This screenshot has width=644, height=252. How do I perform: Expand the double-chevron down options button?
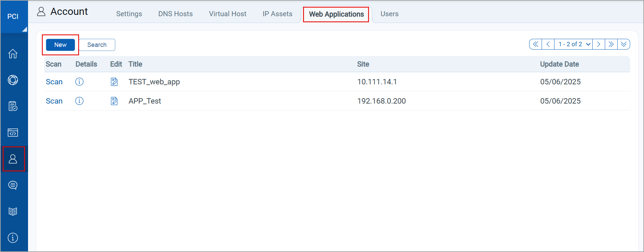624,44
